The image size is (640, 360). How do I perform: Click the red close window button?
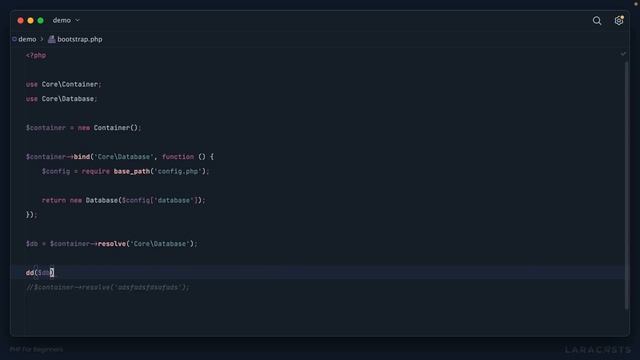[x=20, y=20]
